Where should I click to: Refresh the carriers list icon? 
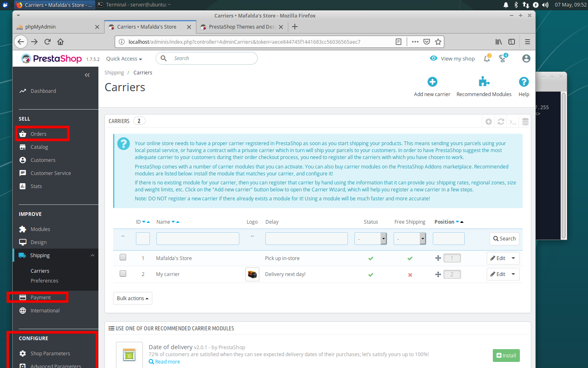click(501, 121)
